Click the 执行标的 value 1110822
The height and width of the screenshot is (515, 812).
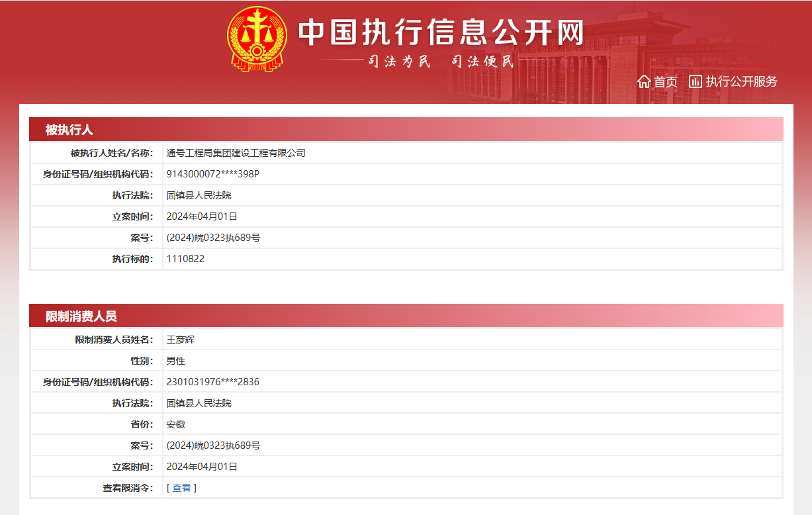click(185, 259)
